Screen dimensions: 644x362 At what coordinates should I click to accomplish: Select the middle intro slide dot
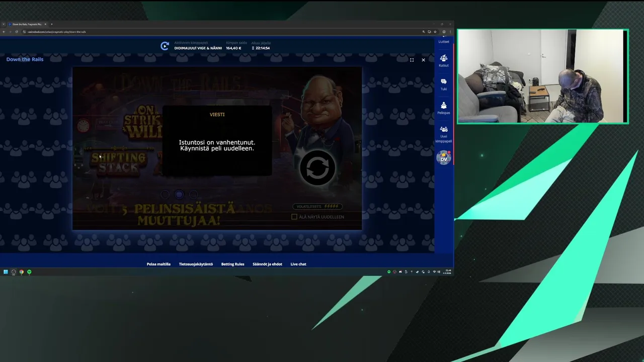(x=179, y=194)
